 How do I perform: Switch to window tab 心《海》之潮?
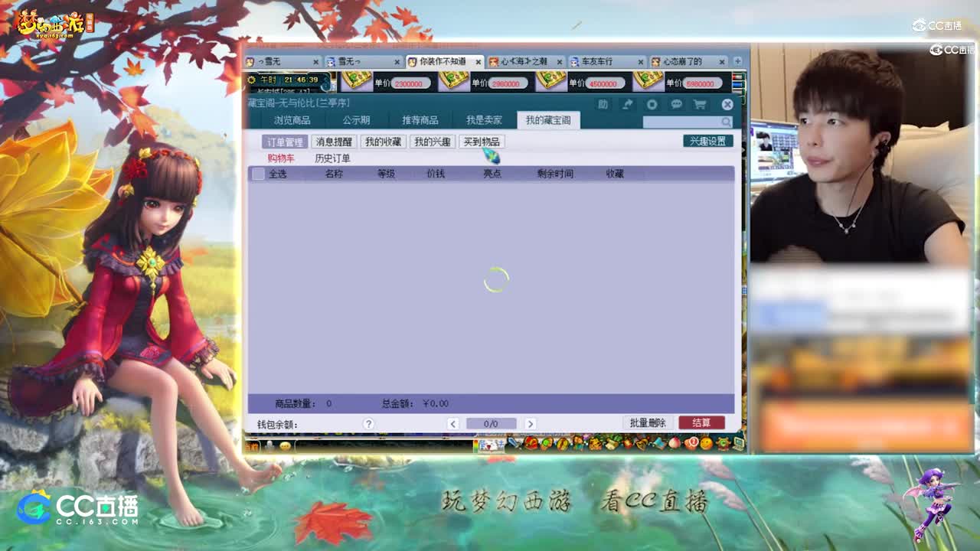(525, 61)
